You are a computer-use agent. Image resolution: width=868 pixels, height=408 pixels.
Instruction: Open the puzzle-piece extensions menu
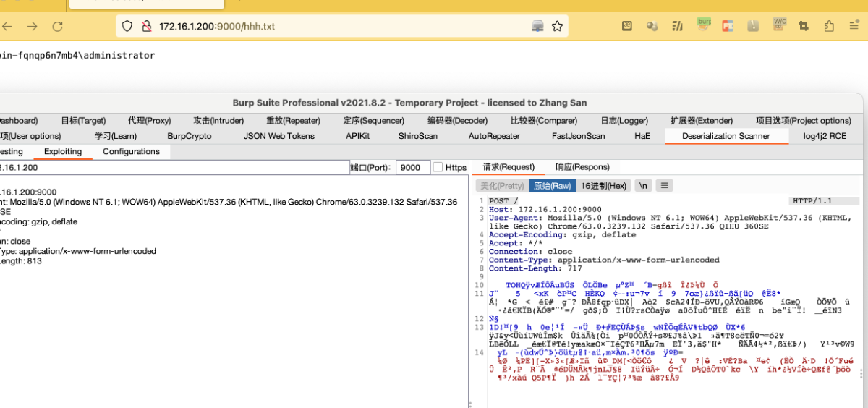(x=829, y=26)
